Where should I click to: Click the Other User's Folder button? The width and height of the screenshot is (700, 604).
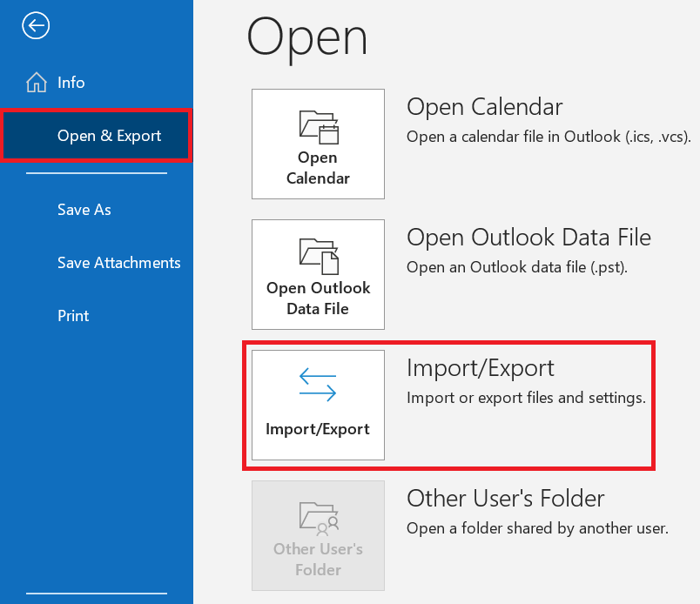click(318, 536)
